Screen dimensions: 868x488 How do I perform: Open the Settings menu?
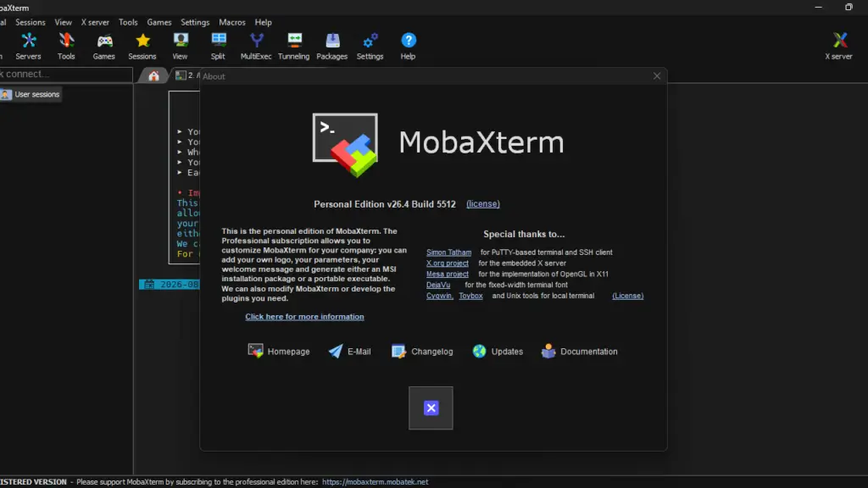pyautogui.click(x=195, y=22)
